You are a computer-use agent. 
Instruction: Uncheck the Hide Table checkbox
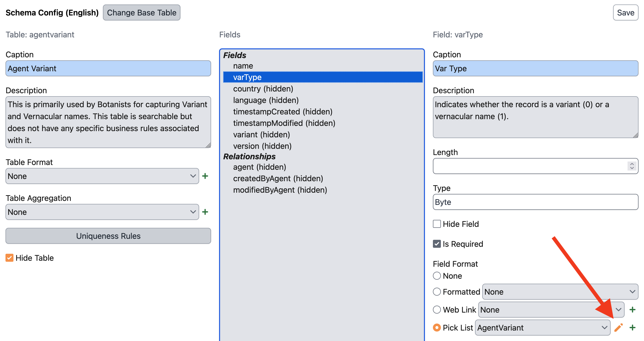[x=9, y=258]
